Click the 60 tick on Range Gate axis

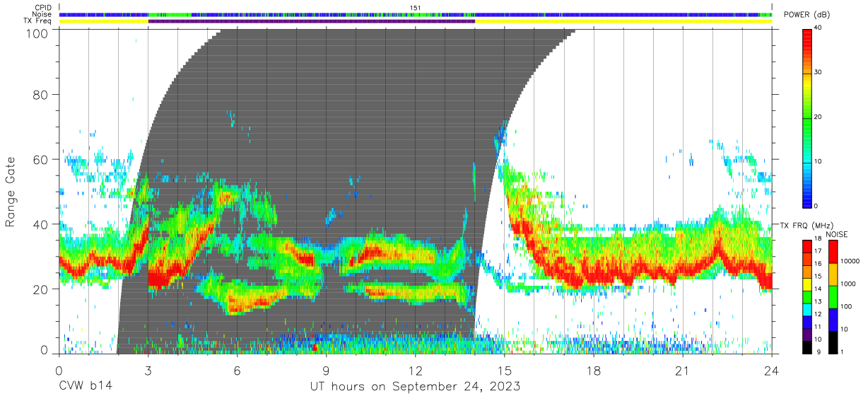[42, 159]
